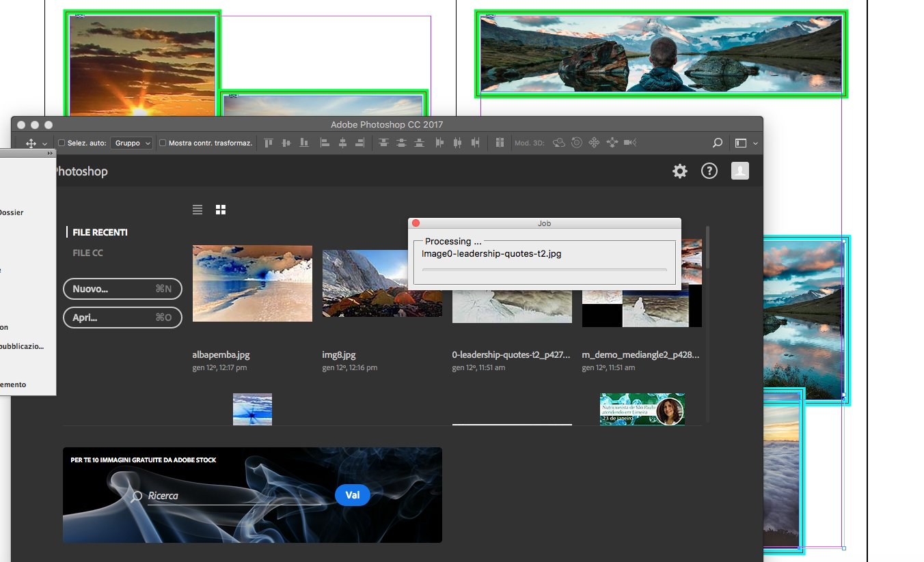Expand the Move tool preset arrow
Screen dimensions: 924x562
coord(45,144)
